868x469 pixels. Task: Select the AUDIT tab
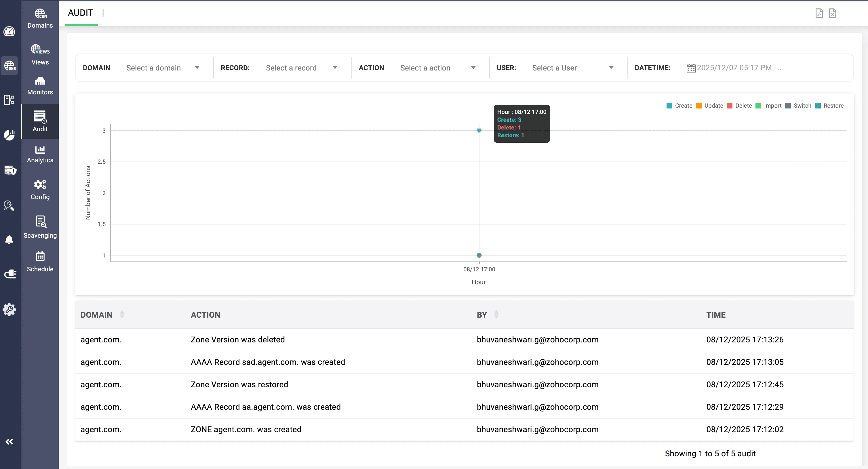tap(81, 13)
